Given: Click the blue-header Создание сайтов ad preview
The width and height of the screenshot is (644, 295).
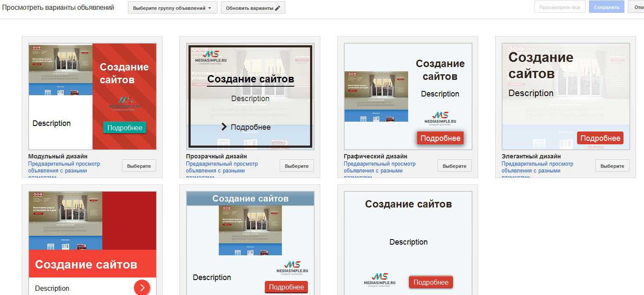Looking at the screenshot, I should [x=250, y=243].
